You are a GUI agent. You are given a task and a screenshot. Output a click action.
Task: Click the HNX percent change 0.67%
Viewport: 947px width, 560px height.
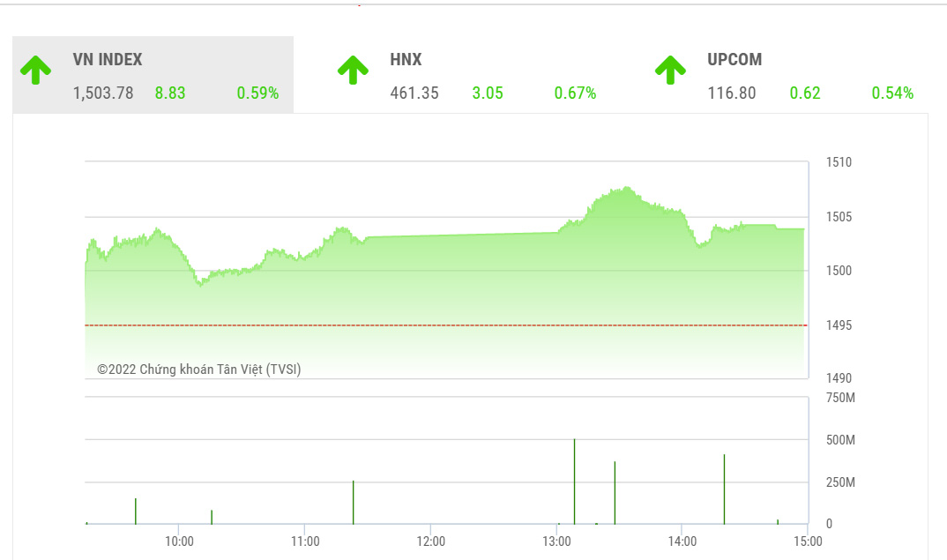575,93
